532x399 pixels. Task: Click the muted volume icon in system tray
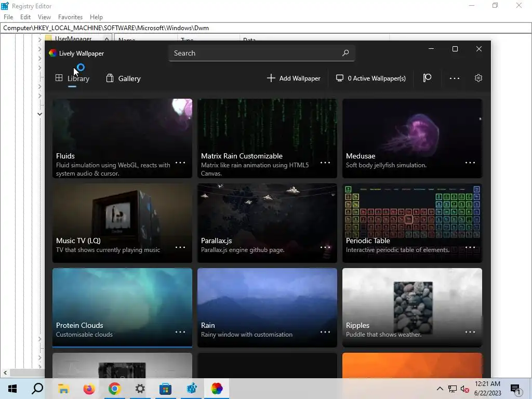pos(465,389)
